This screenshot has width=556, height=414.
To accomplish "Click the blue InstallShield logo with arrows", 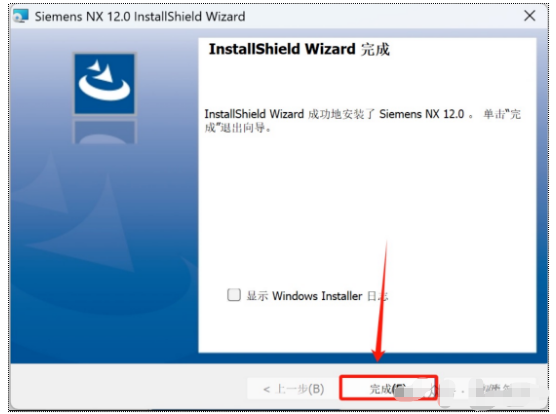I will tap(104, 84).
